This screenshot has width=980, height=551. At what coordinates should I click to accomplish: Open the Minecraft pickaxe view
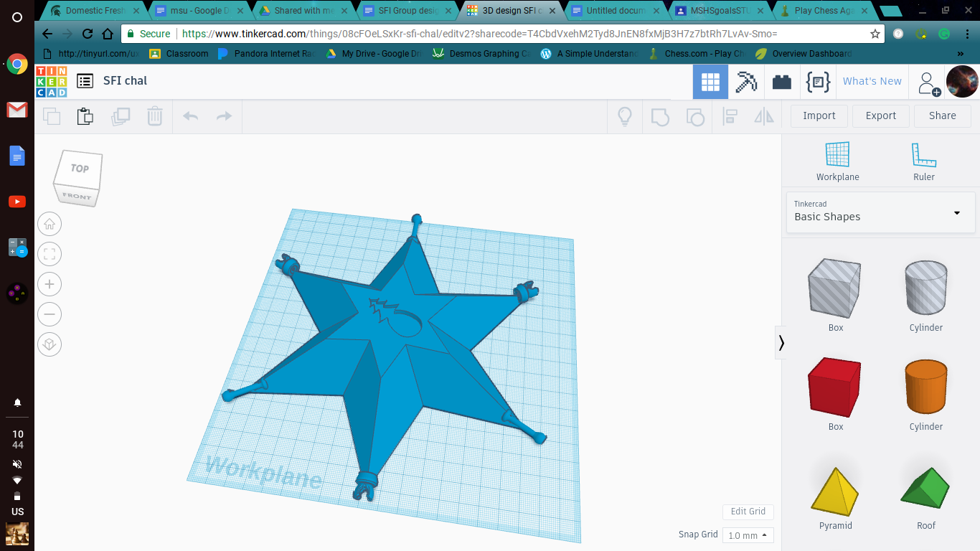pyautogui.click(x=746, y=82)
